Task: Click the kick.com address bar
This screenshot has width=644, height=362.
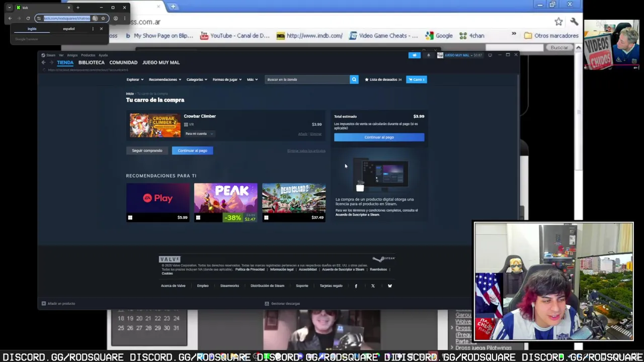Action: tap(67, 18)
